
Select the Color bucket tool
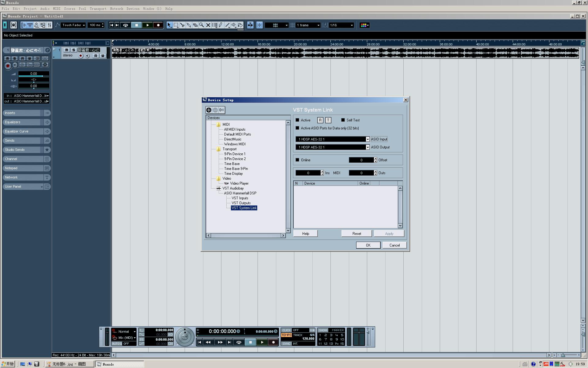[240, 25]
